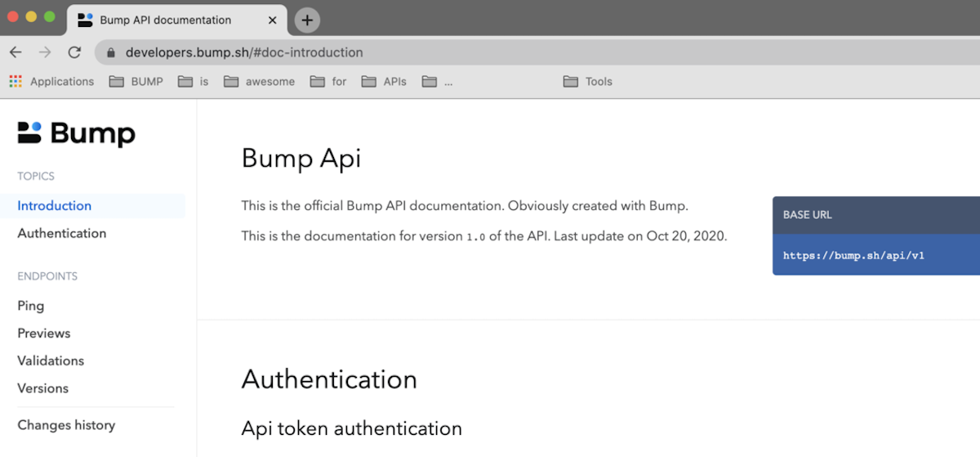This screenshot has width=980, height=457.
Task: Click the browser back arrow
Action: [16, 52]
